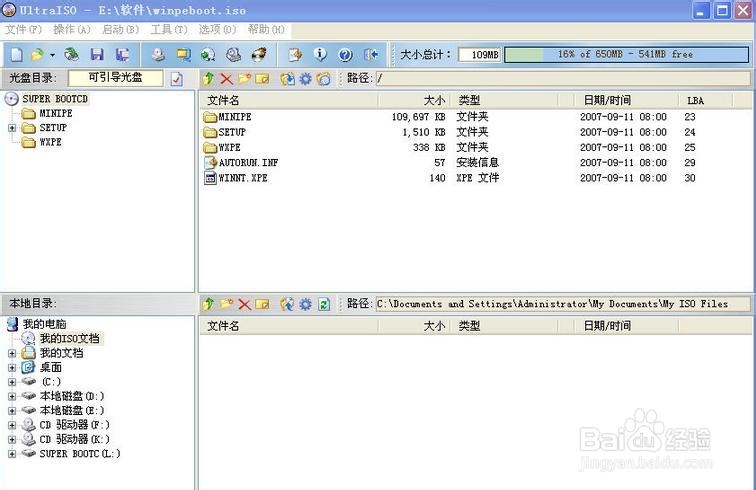
Task: Click the red X delete icon in image pane
Action: (226, 79)
